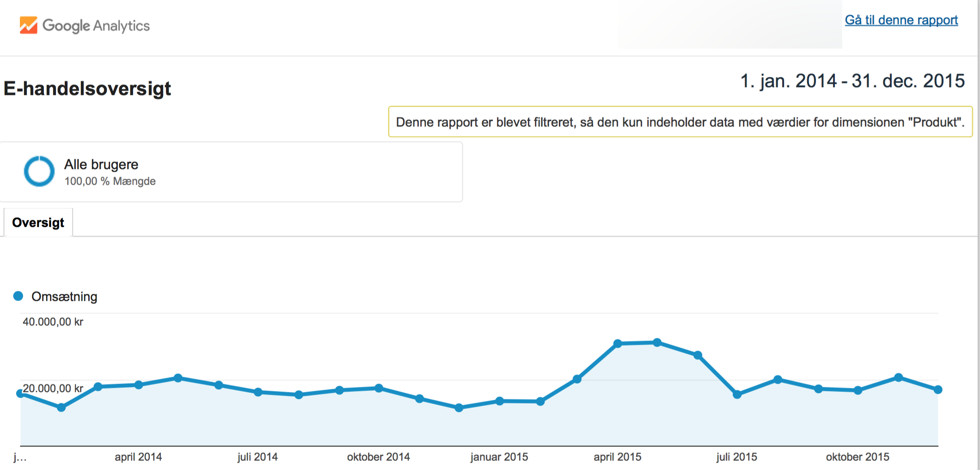
Task: Click the blue Omsætning legend dot
Action: 18,296
